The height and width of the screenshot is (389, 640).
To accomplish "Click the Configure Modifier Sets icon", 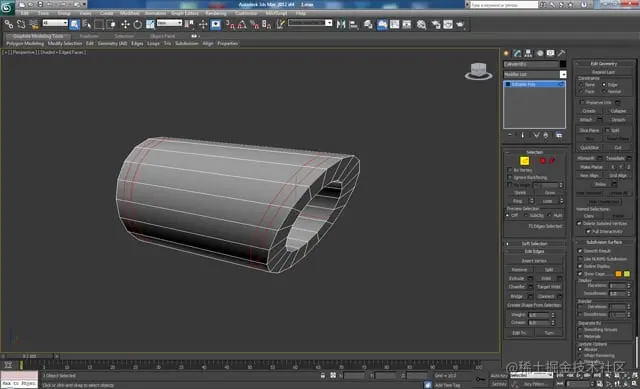I will tap(559, 135).
